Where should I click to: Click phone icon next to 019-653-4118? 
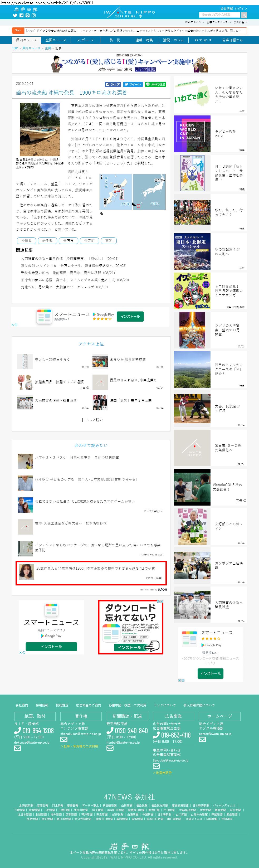point(156,735)
